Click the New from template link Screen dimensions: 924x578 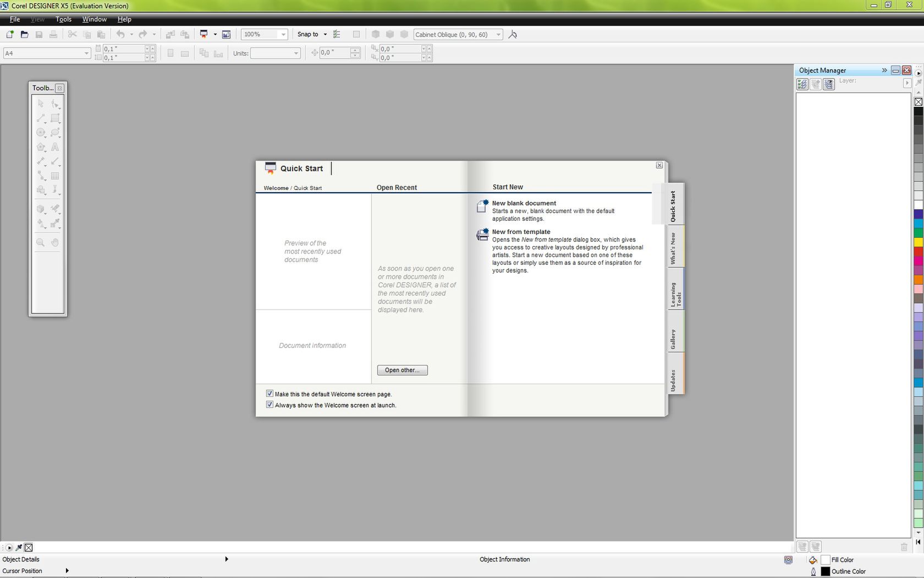click(521, 232)
